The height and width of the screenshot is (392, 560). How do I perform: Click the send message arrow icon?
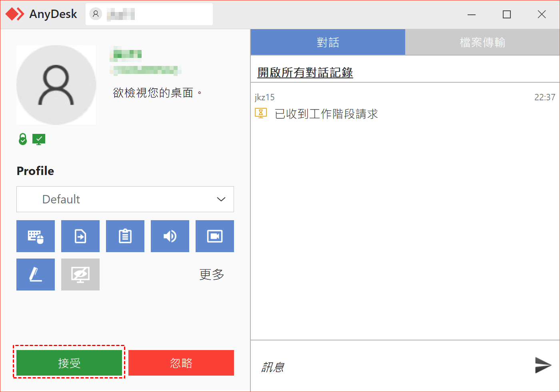click(543, 365)
